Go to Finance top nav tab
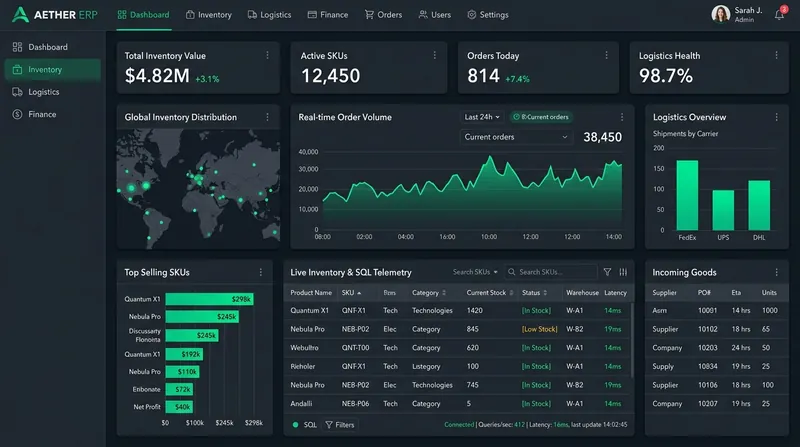 pyautogui.click(x=328, y=15)
